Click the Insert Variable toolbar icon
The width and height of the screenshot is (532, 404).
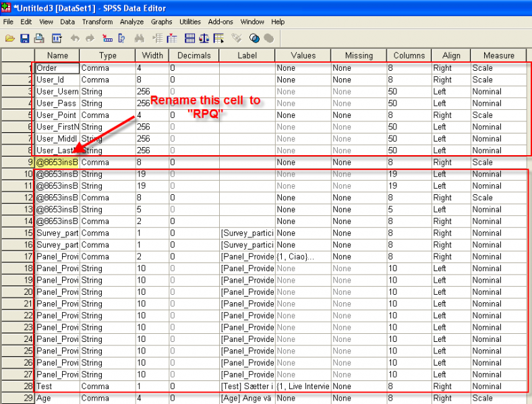pos(172,38)
